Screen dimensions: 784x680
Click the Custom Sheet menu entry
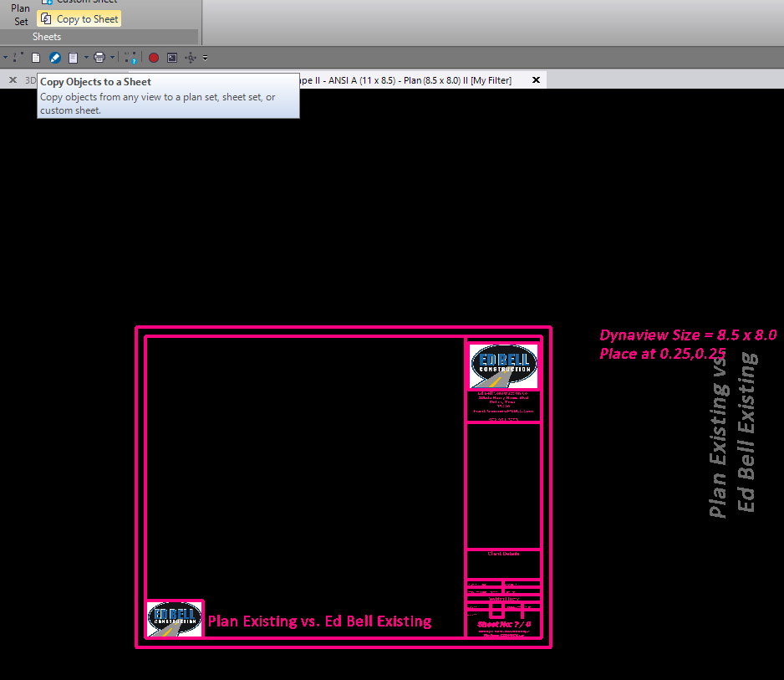coord(88,2)
